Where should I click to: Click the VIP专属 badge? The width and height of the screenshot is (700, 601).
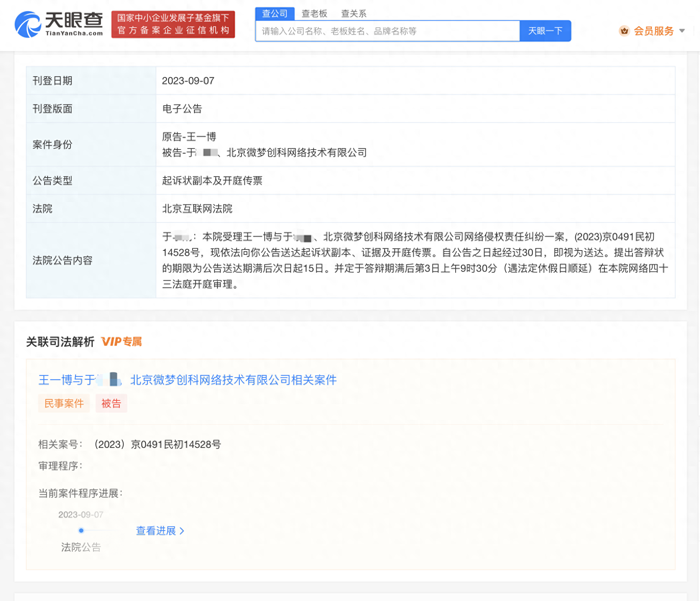[x=121, y=341]
